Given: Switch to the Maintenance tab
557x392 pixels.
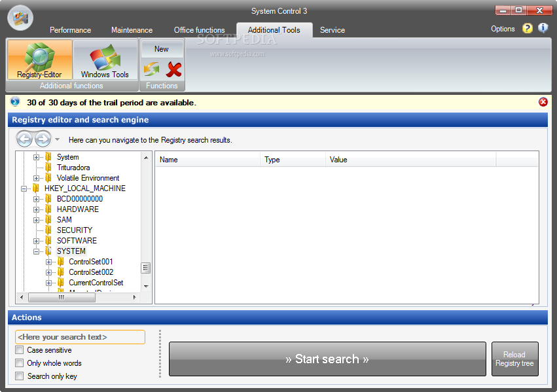Looking at the screenshot, I should coord(132,30).
